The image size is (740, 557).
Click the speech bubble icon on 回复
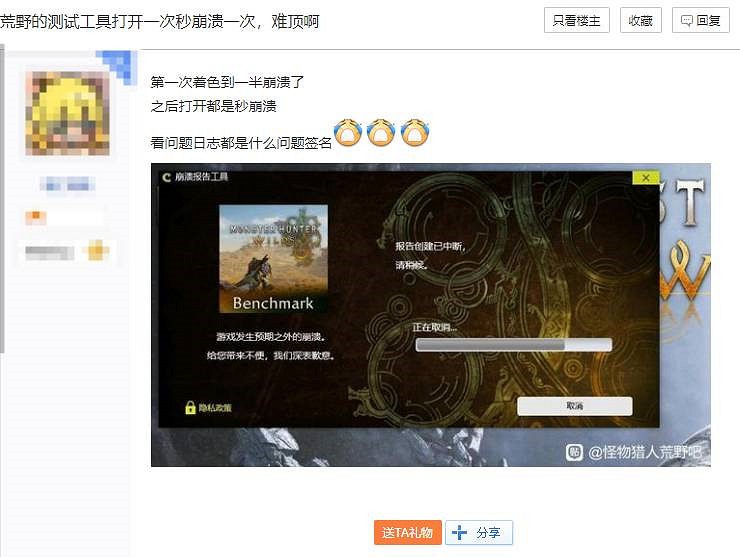(x=687, y=20)
